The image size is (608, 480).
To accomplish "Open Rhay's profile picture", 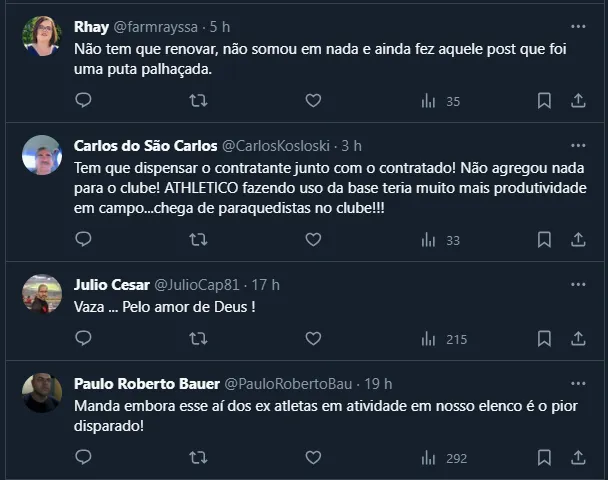I will [42, 36].
